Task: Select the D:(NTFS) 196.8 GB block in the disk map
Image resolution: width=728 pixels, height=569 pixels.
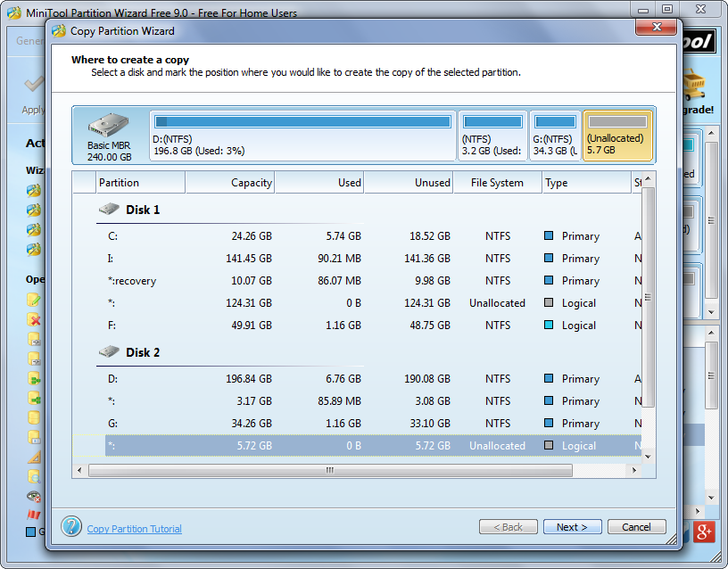Action: coord(302,135)
